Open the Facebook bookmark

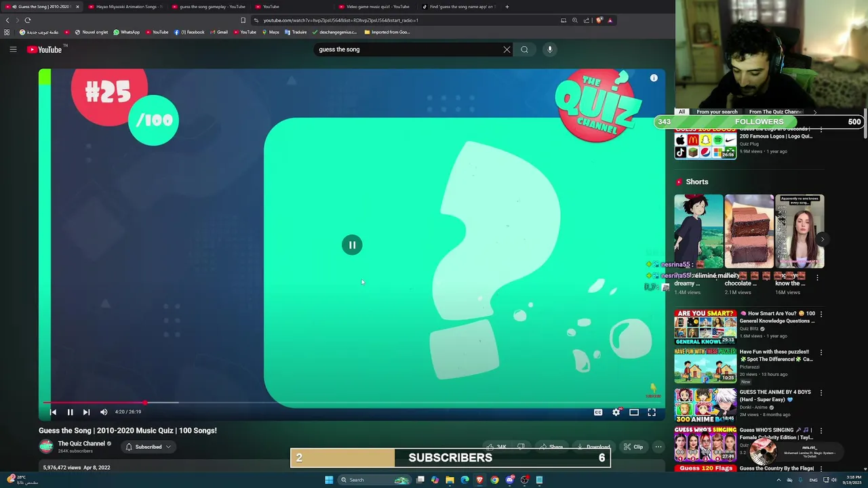[x=189, y=32]
